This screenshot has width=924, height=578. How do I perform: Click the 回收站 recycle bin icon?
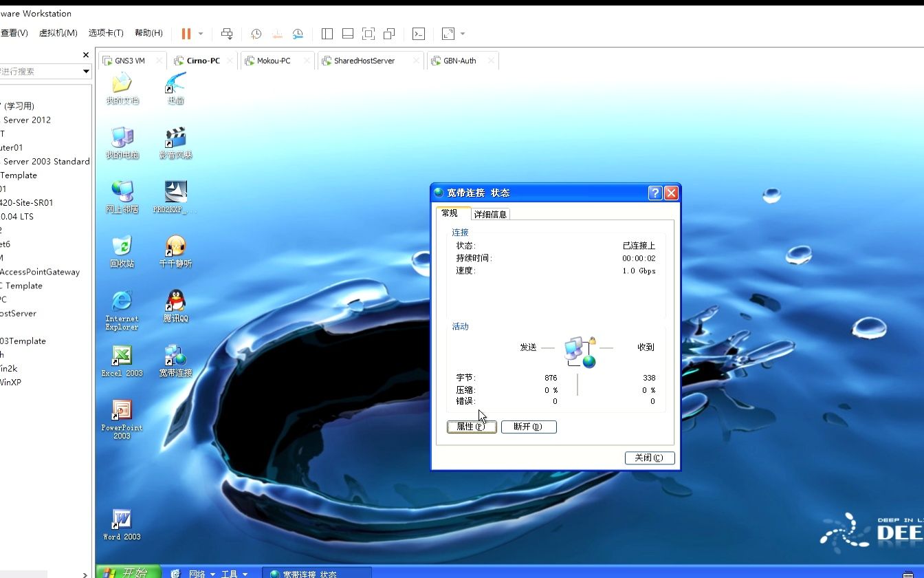click(x=122, y=252)
